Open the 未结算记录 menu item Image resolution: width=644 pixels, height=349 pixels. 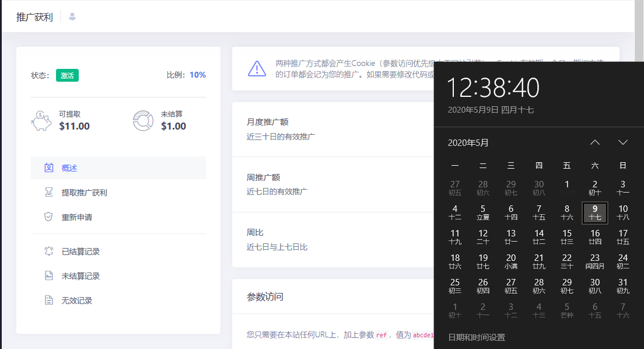80,276
